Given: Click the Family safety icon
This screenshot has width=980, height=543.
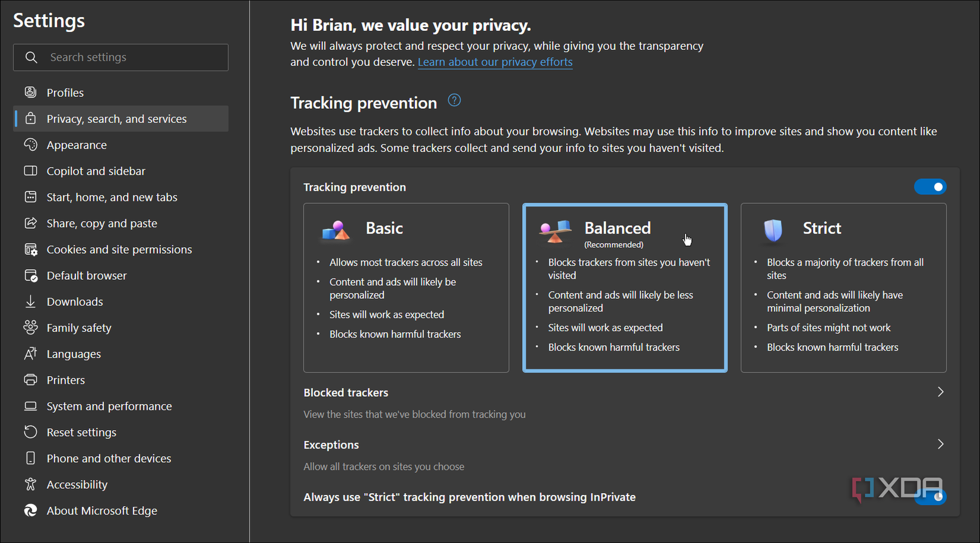Looking at the screenshot, I should pos(30,327).
